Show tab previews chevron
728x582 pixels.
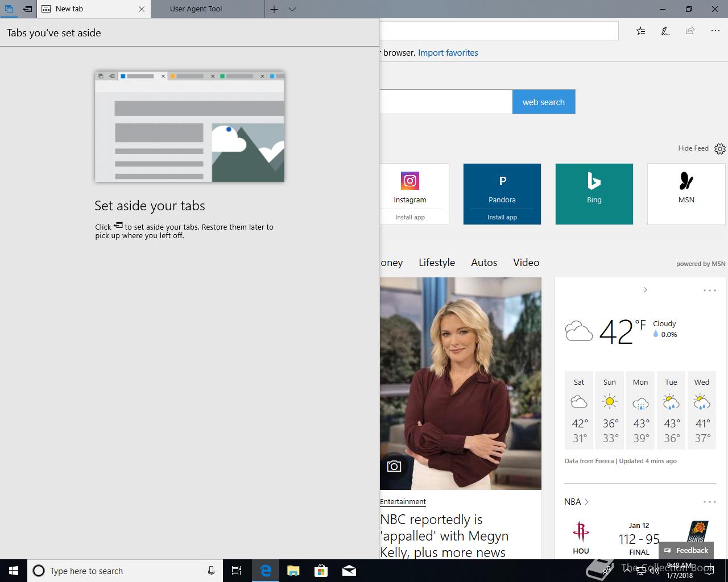292,9
